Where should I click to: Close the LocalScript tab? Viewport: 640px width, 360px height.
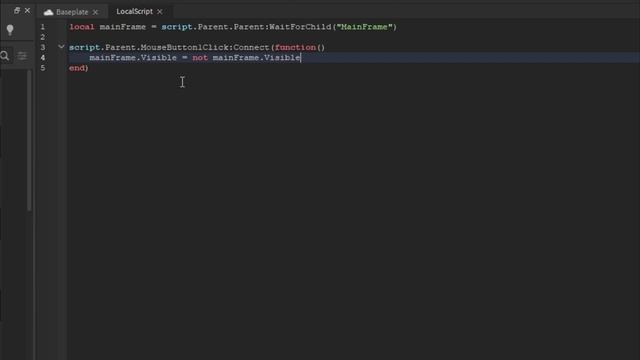[160, 12]
